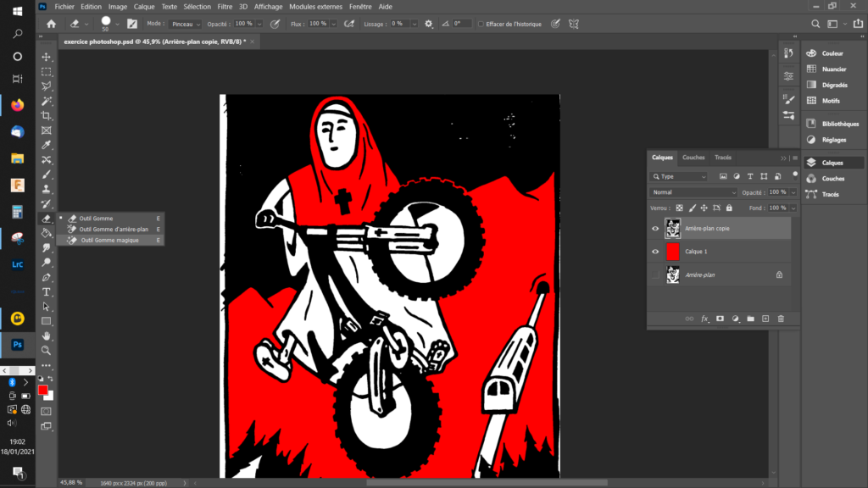The height and width of the screenshot is (488, 868).
Task: Pick the Dodge tool
Action: 47,263
